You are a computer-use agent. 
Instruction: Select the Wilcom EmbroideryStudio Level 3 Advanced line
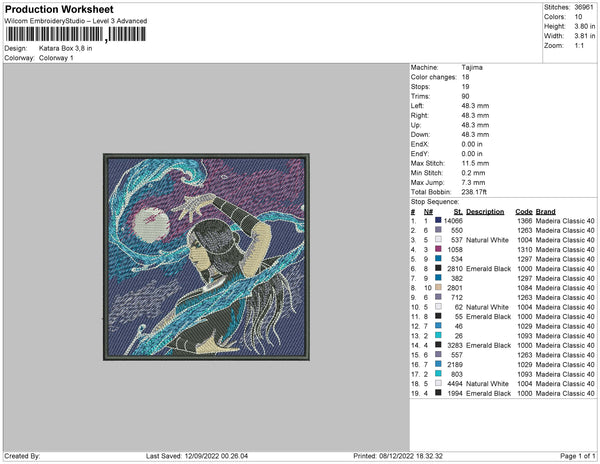click(x=76, y=21)
